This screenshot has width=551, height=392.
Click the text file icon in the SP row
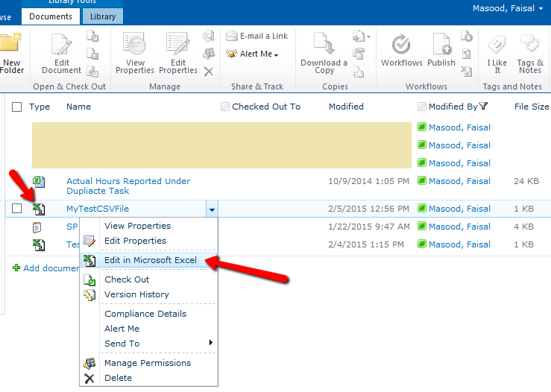click(x=37, y=227)
